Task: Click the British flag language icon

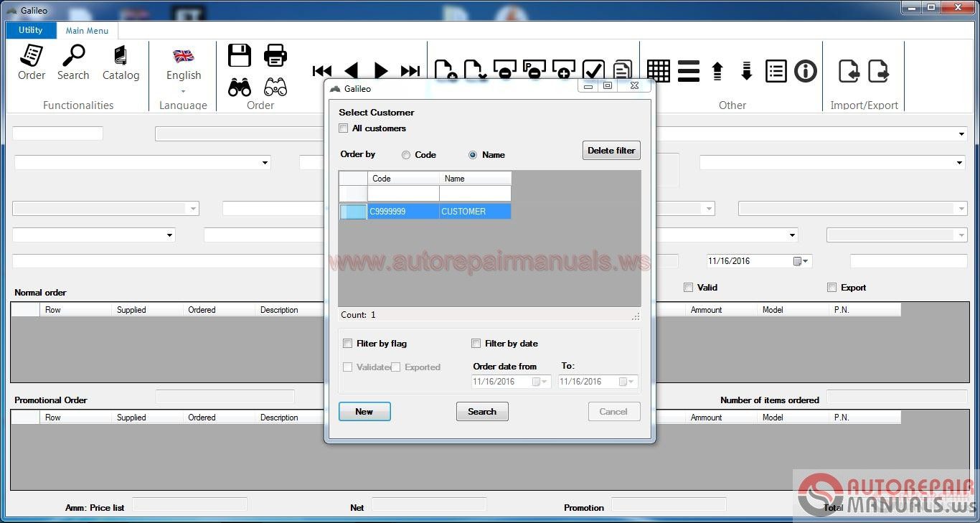Action: [x=184, y=56]
